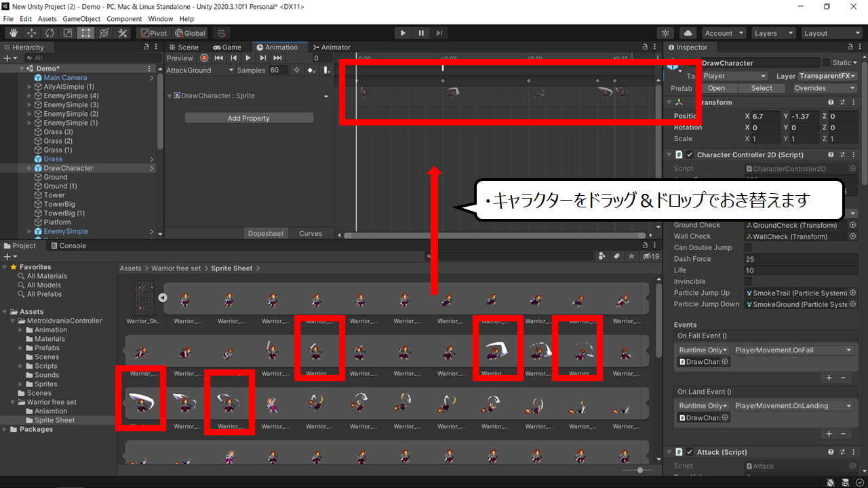This screenshot has width=868, height=488.
Task: Open the GameObject menu
Action: point(82,19)
